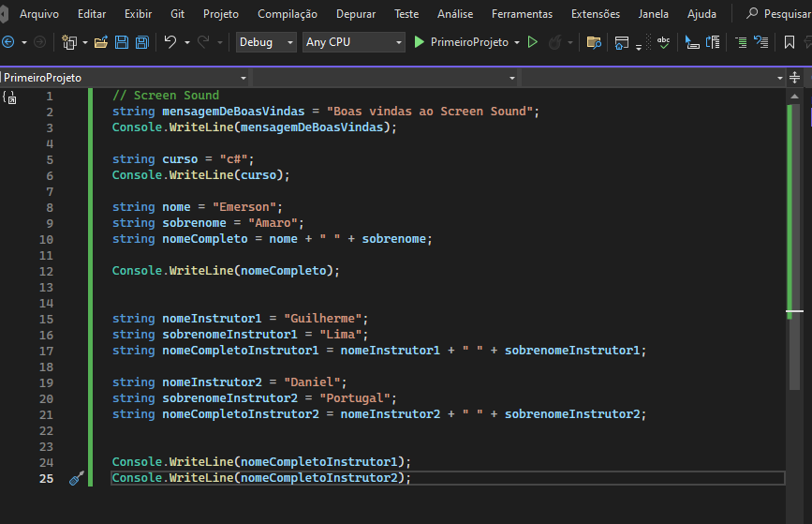812x524 pixels.
Task: Click the browser window toolbar icon
Action: [622, 42]
